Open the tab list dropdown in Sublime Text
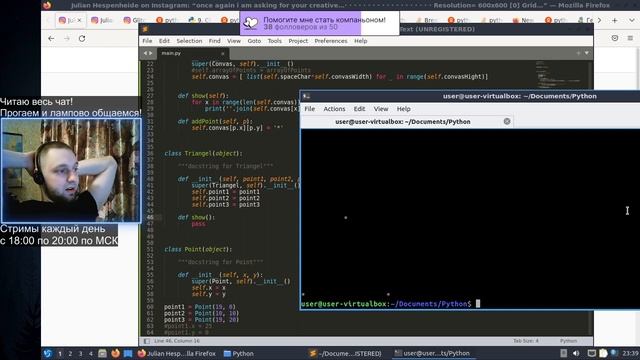 587,53
